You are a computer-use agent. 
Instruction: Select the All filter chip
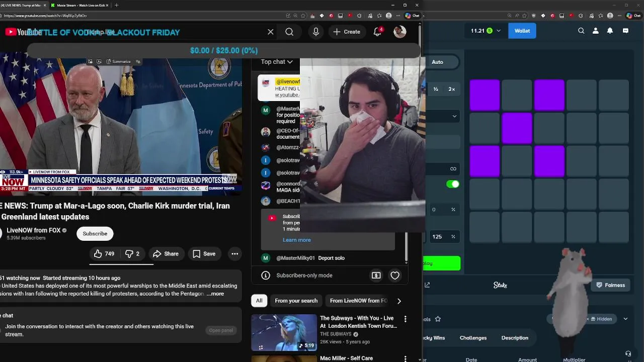[259, 301]
